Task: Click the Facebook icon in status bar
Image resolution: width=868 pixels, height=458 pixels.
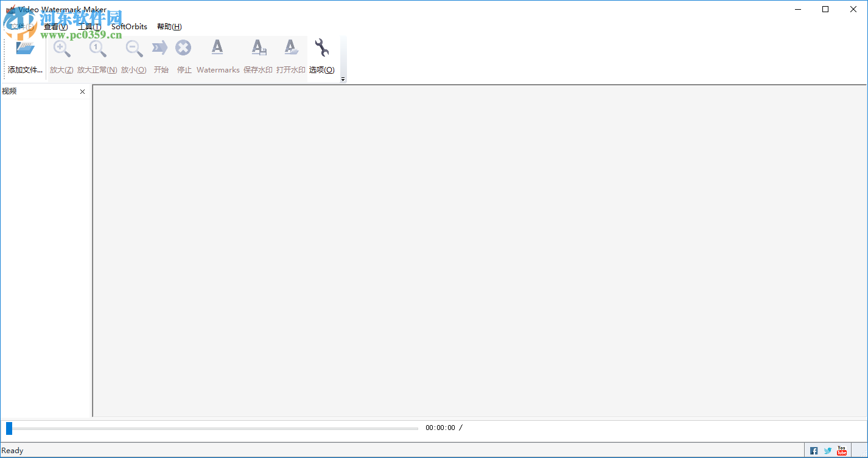Action: point(814,450)
